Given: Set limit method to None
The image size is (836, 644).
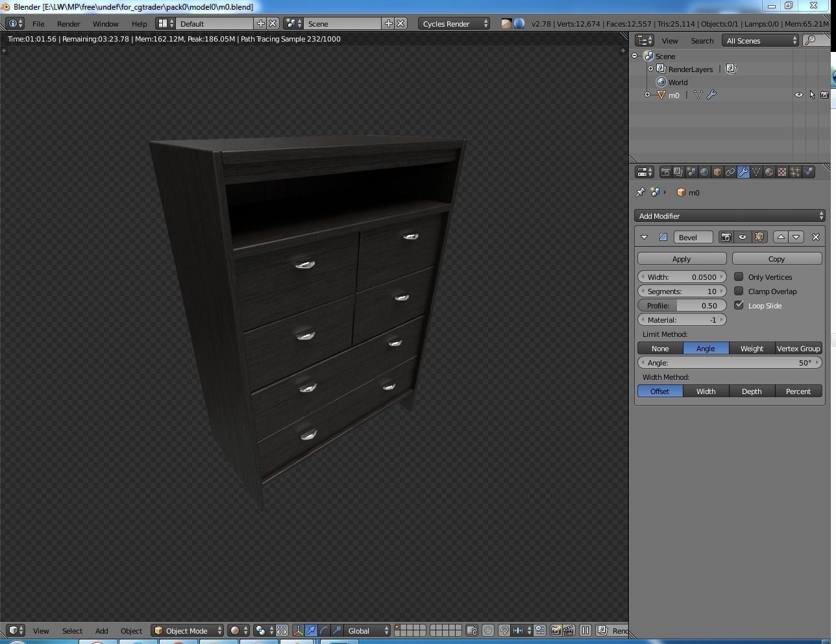Looking at the screenshot, I should (x=660, y=348).
